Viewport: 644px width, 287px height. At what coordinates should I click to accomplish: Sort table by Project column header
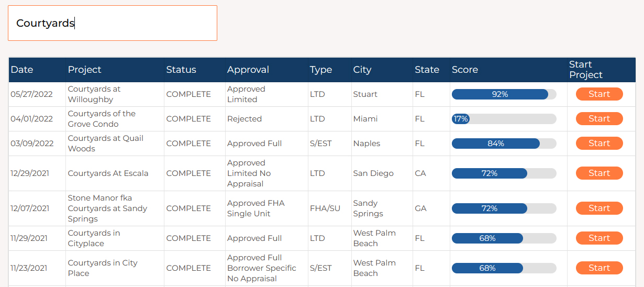[84, 70]
